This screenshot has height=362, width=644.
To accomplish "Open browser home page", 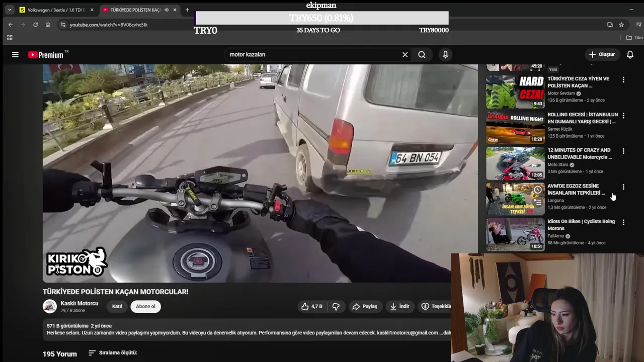I will [x=48, y=25].
